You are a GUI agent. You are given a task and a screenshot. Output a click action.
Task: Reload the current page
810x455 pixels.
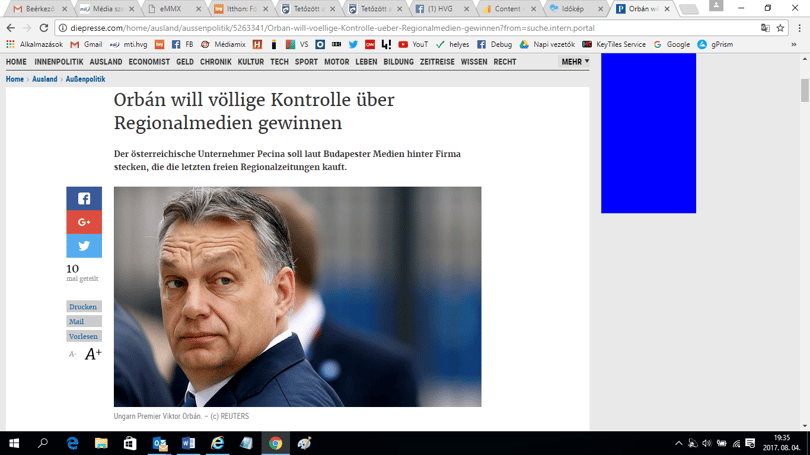tap(44, 28)
